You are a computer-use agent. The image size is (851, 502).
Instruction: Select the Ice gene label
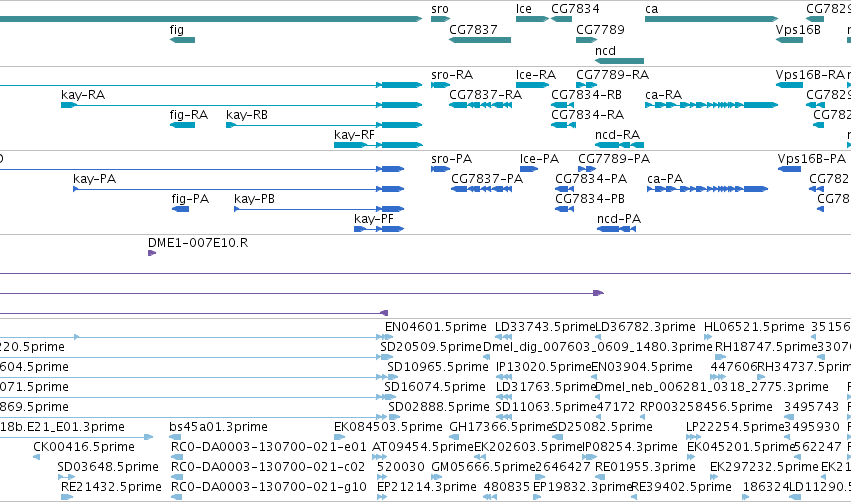[524, 9]
